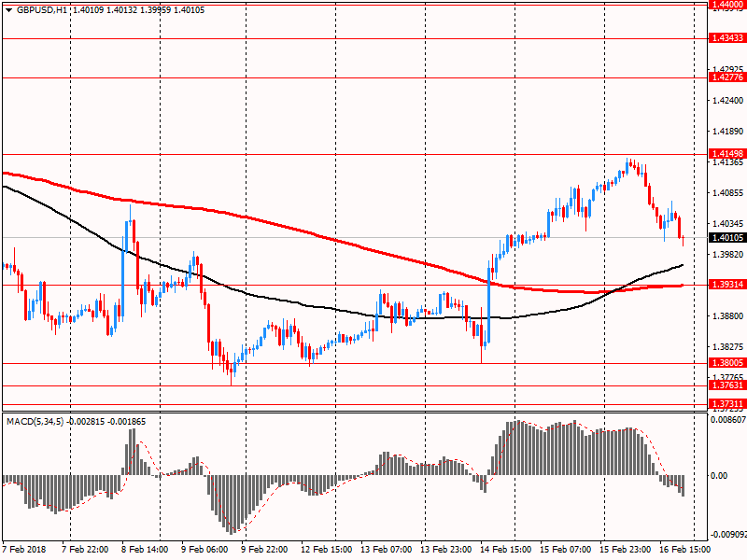Click the 13 Feb 23:00 time label
This screenshot has width=747, height=560.
pos(446,550)
